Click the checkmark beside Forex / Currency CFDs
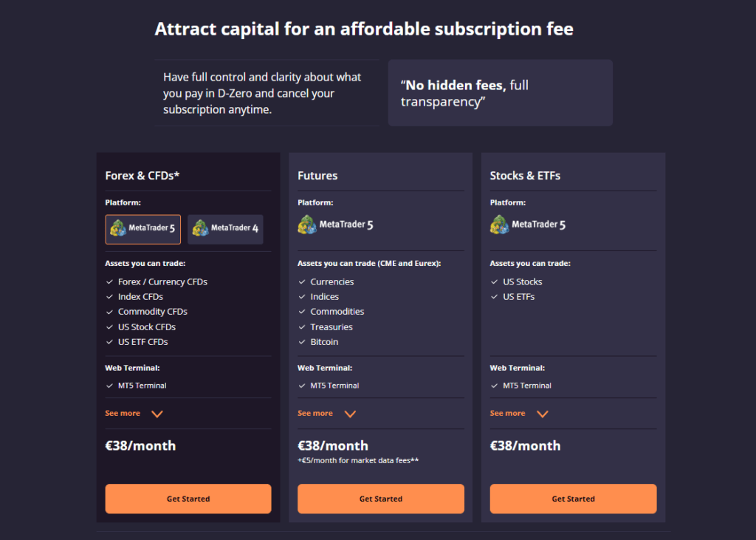This screenshot has height=540, width=756. click(x=109, y=281)
